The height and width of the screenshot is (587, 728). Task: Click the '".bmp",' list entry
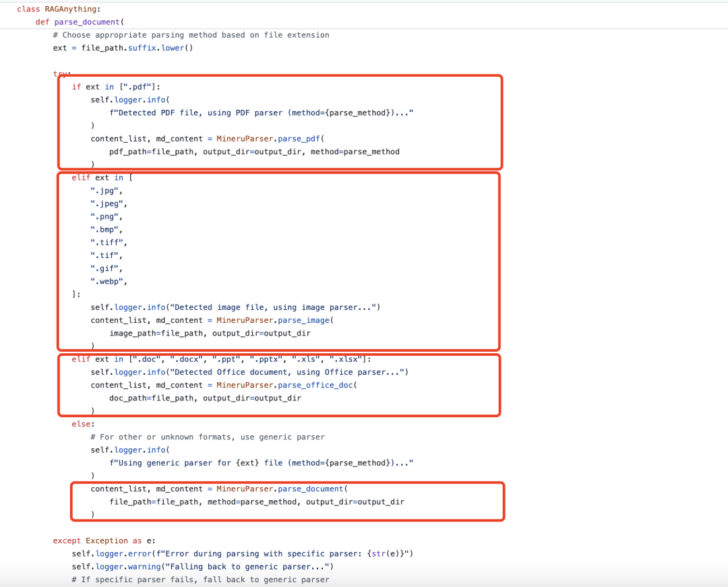[x=107, y=230]
